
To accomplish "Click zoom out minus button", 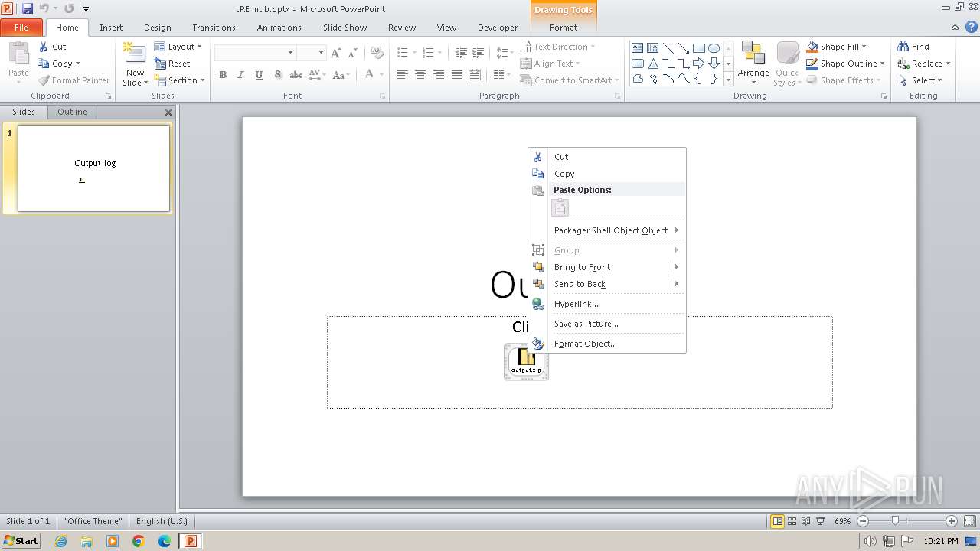I will [x=863, y=521].
